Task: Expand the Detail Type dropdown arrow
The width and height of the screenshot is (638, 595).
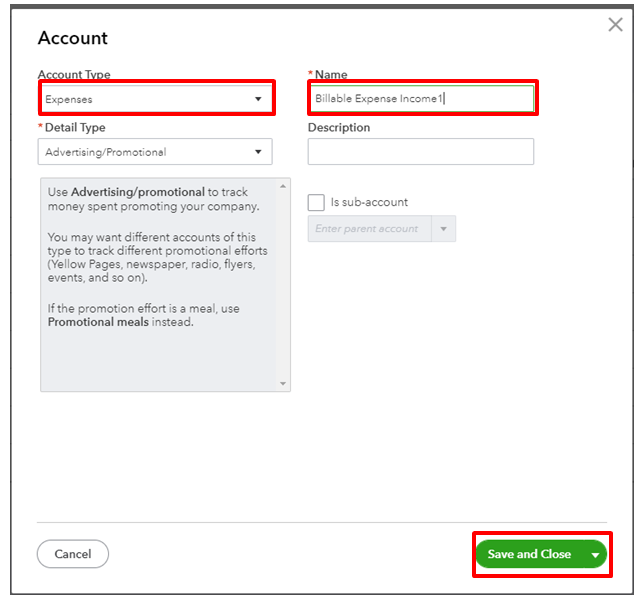Action: (258, 152)
